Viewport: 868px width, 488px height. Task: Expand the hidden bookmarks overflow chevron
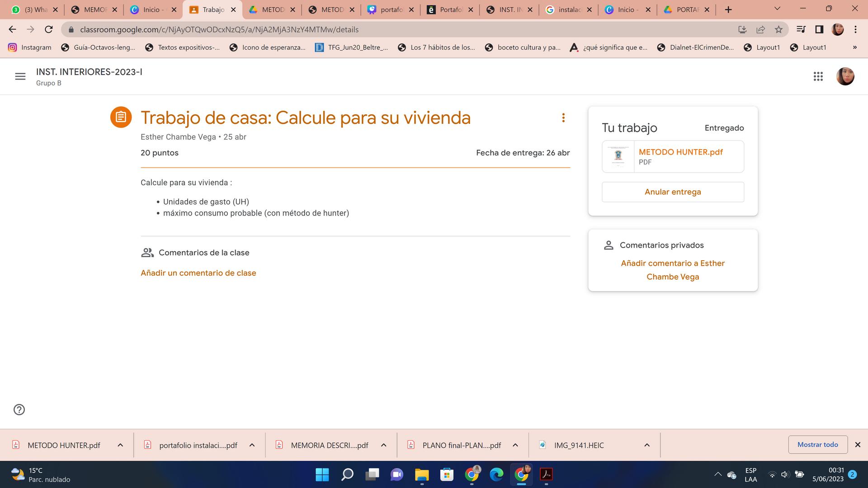tap(854, 47)
